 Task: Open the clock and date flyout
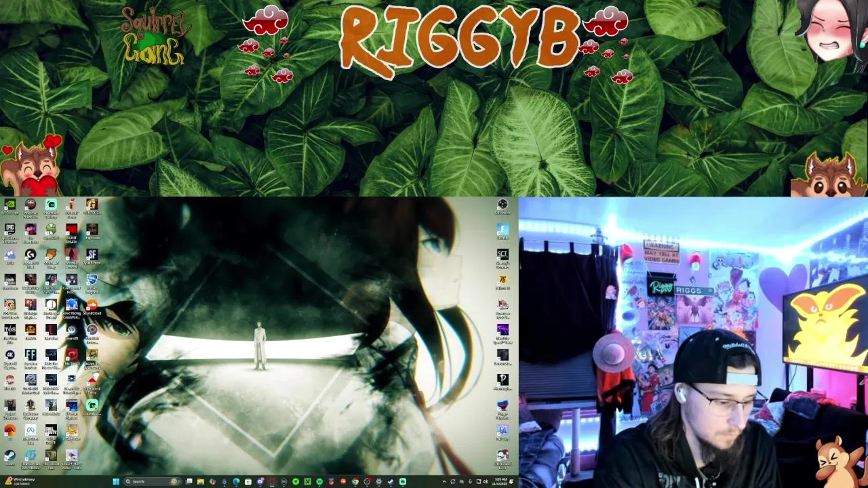click(500, 482)
